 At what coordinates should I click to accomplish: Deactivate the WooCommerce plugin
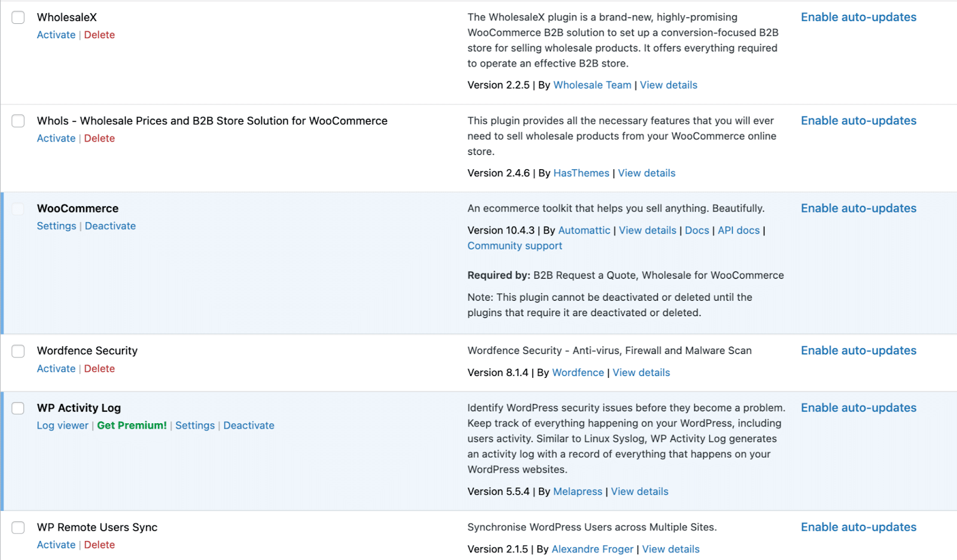pyautogui.click(x=110, y=226)
